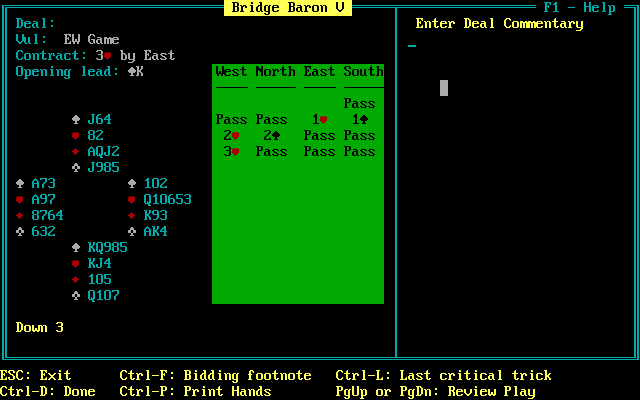The height and width of the screenshot is (400, 640).
Task: Click South's heart suit symbol beside KJ4
Action: pyautogui.click(x=76, y=264)
